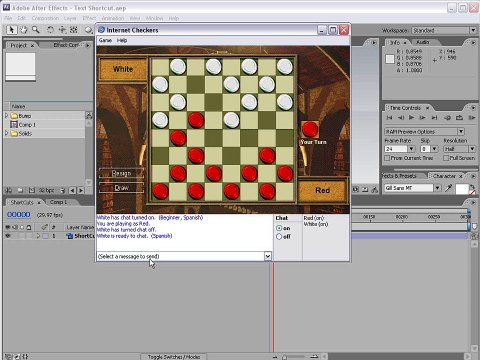Expand layer 1 properties triangle in timeline

38,236
